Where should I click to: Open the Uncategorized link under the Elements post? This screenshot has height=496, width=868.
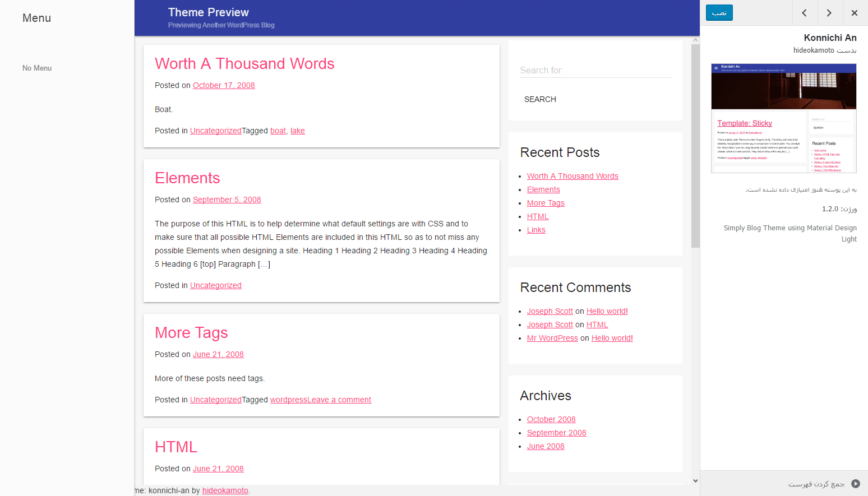coord(216,285)
